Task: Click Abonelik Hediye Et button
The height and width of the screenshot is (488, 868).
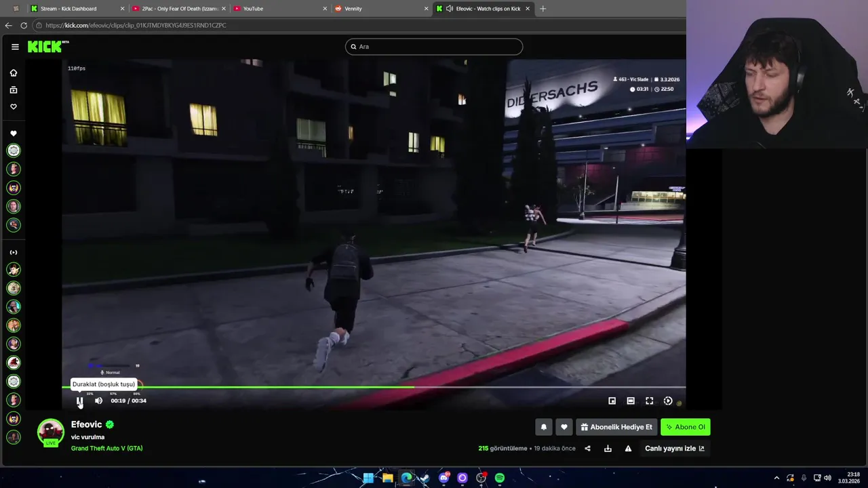Action: (616, 427)
